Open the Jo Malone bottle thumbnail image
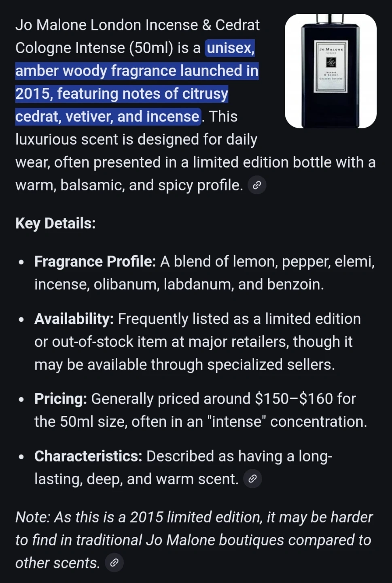Screen dimensions: 392x583 pos(331,71)
